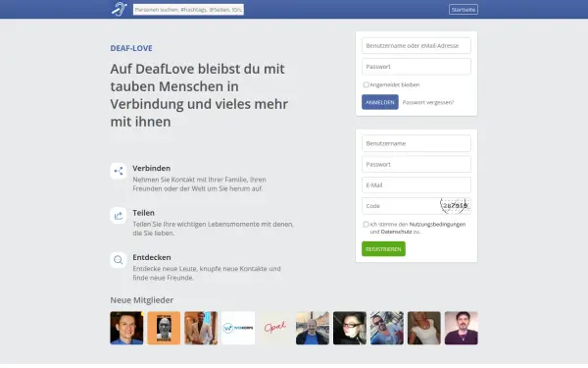Enable the Angemeldet bleiben checkbox
This screenshot has width=588, height=368.
tap(366, 84)
